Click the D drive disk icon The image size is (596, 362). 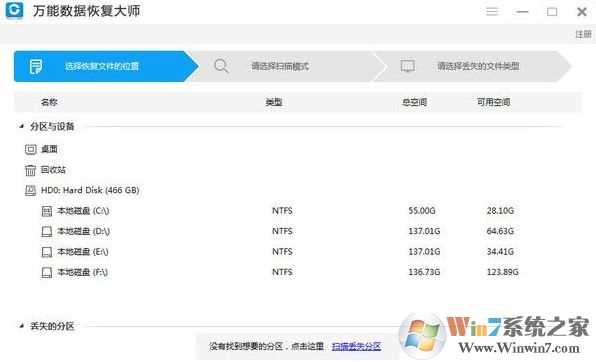(47, 231)
